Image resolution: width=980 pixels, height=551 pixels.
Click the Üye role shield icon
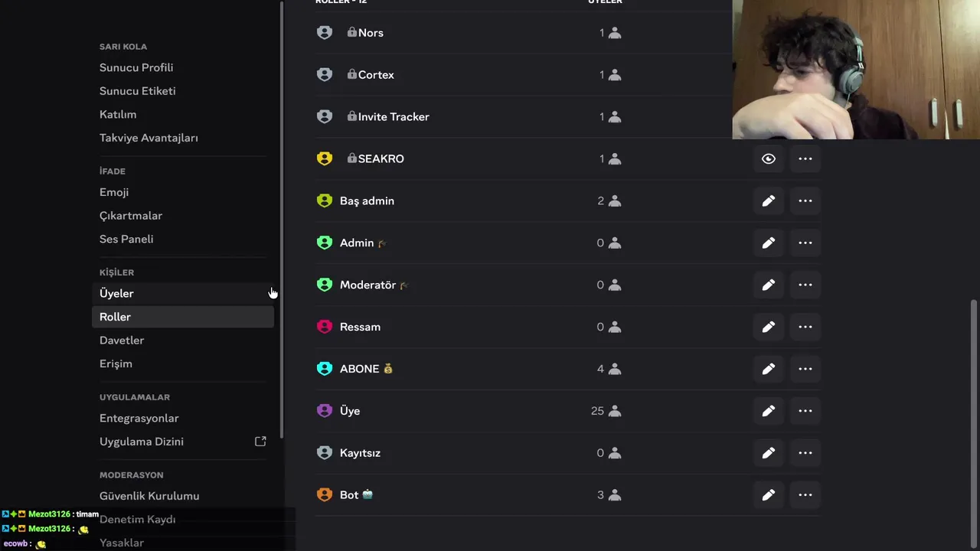pos(325,411)
